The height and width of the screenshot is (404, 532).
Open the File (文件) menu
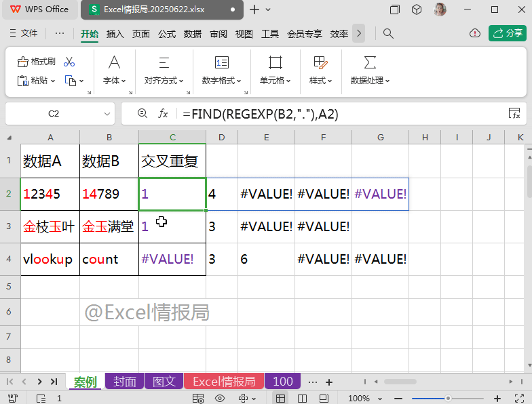[x=22, y=33]
